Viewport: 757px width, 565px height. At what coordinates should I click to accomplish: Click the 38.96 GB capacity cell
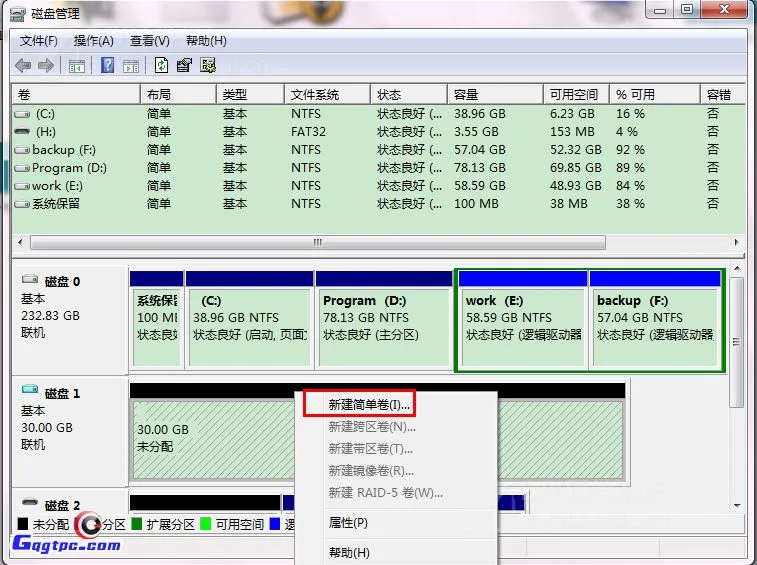[479, 114]
